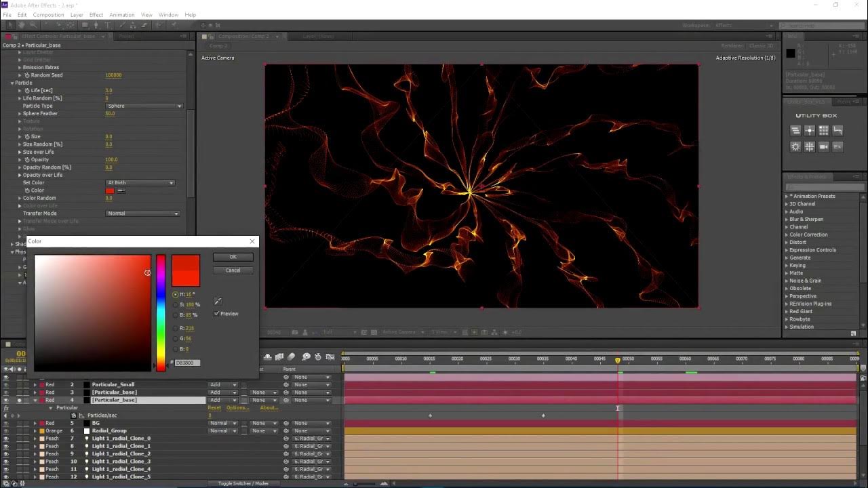Image resolution: width=868 pixels, height=488 pixels.
Task: Click the hex color input field
Action: 187,363
